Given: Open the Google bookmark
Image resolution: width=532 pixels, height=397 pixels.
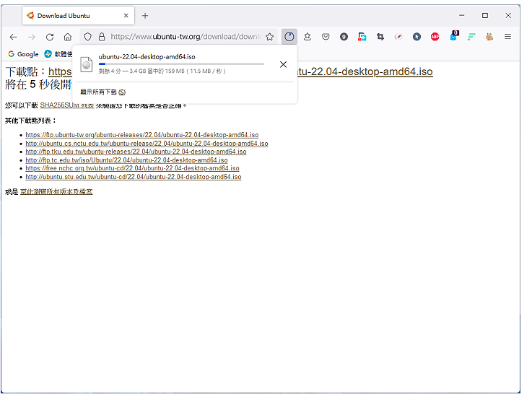Looking at the screenshot, I should pos(23,54).
